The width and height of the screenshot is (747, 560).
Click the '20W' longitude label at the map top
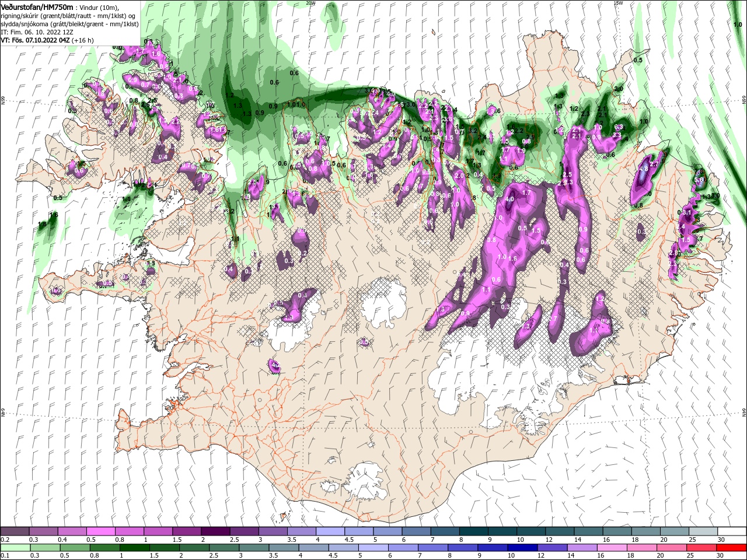point(310,2)
